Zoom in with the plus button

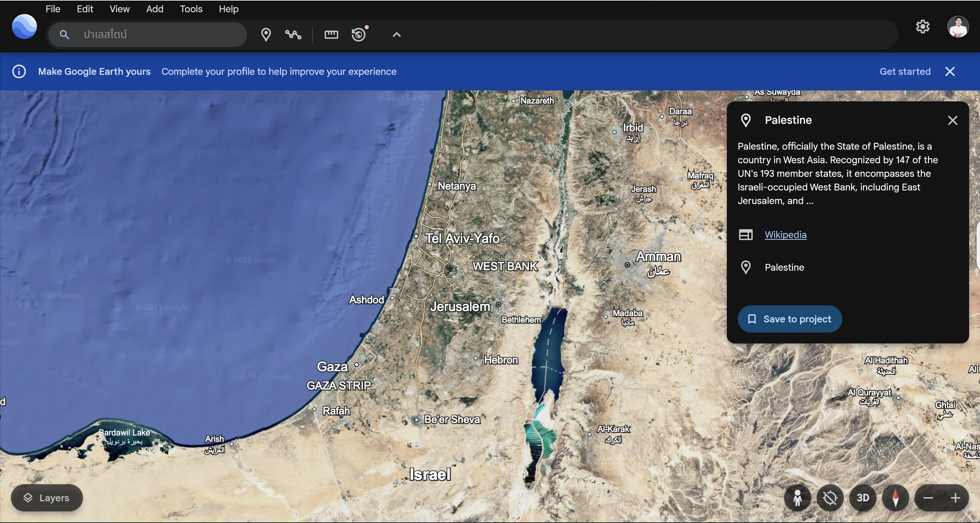[x=955, y=497]
